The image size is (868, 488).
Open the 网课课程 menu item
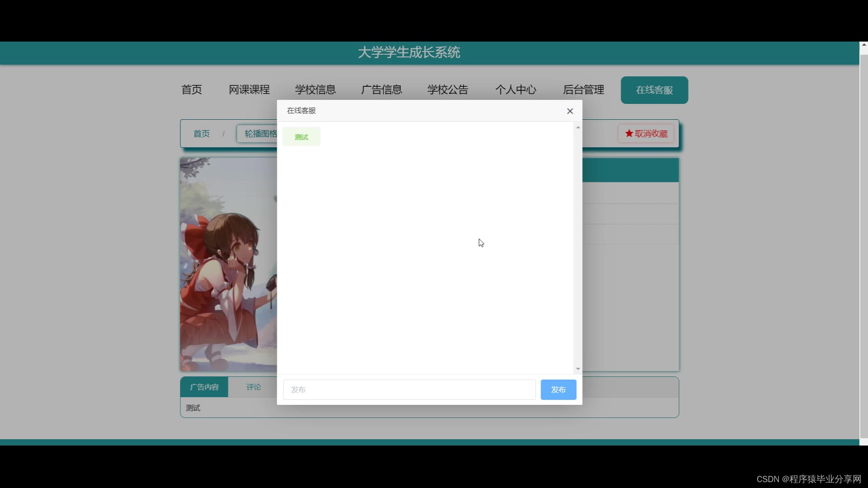(249, 90)
